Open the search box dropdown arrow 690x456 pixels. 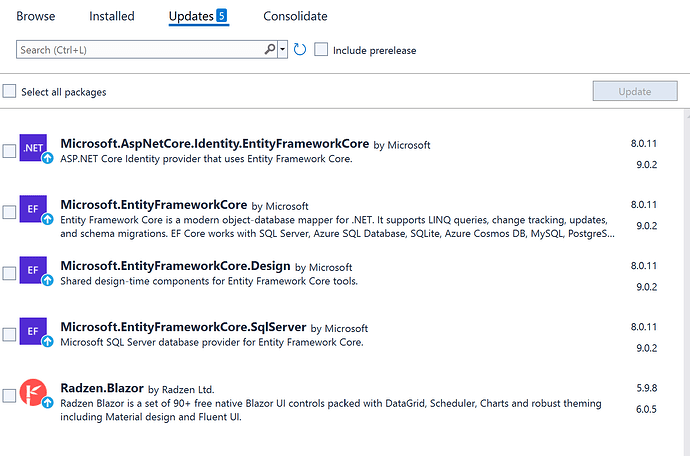pos(283,49)
